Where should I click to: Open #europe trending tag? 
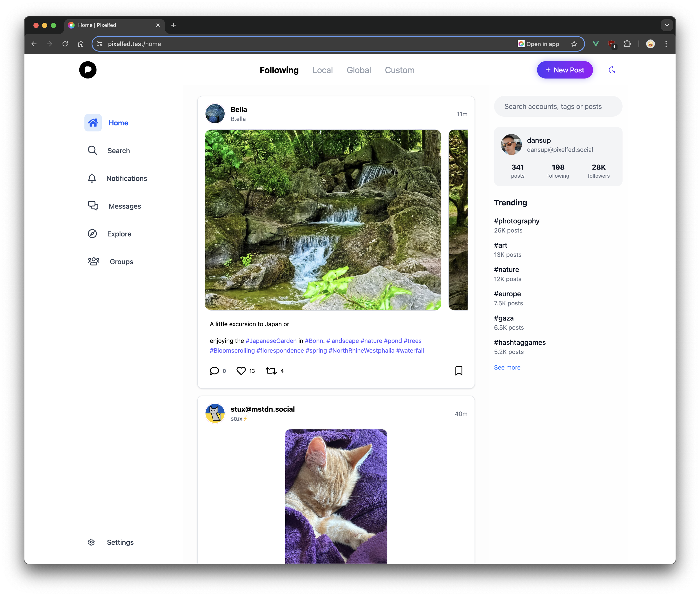tap(507, 294)
